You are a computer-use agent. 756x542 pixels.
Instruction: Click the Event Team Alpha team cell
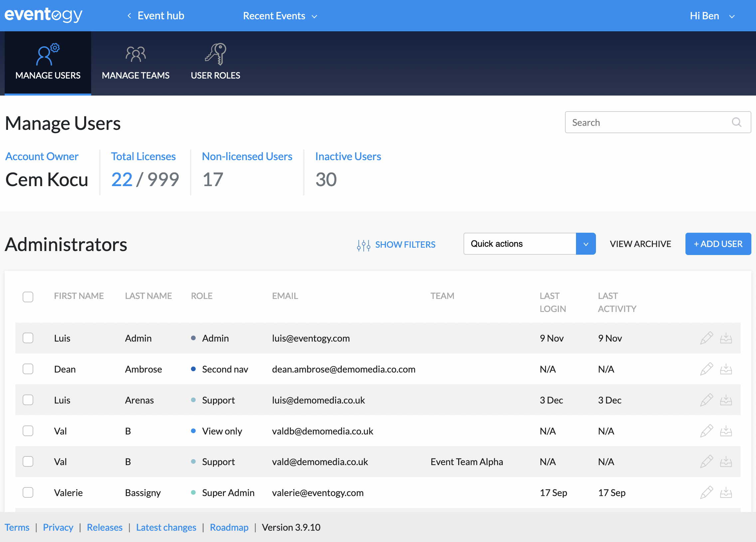click(467, 462)
